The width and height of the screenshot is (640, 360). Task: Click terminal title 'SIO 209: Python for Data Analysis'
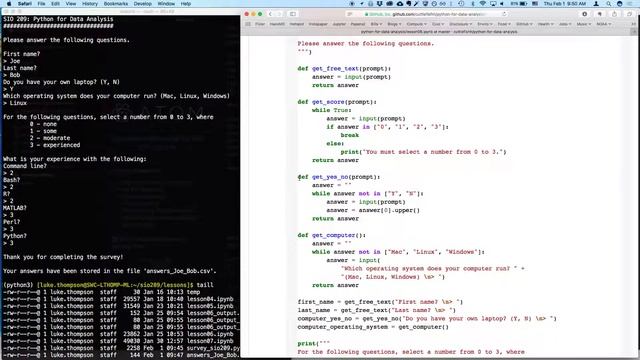58,19
